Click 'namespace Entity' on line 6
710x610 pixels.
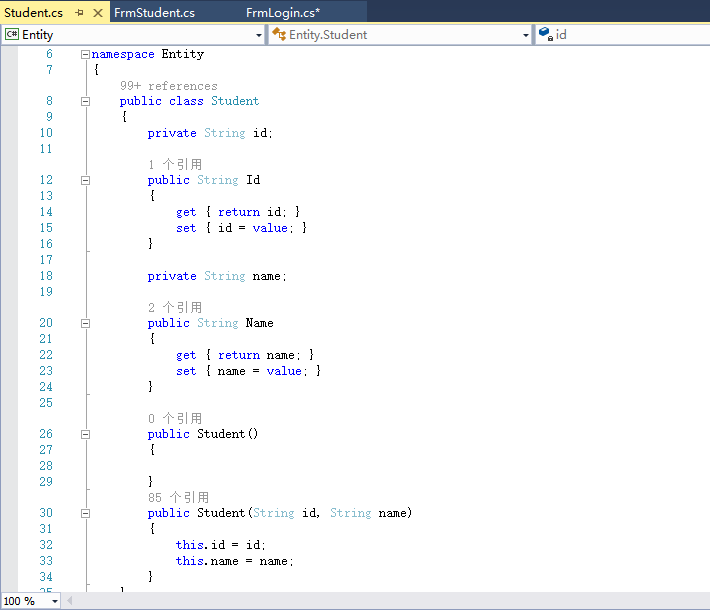pyautogui.click(x=148, y=54)
